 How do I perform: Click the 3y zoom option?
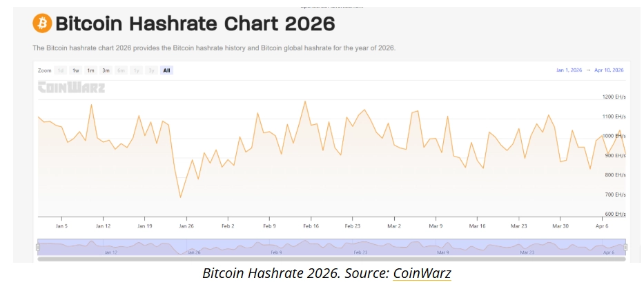[x=150, y=70]
